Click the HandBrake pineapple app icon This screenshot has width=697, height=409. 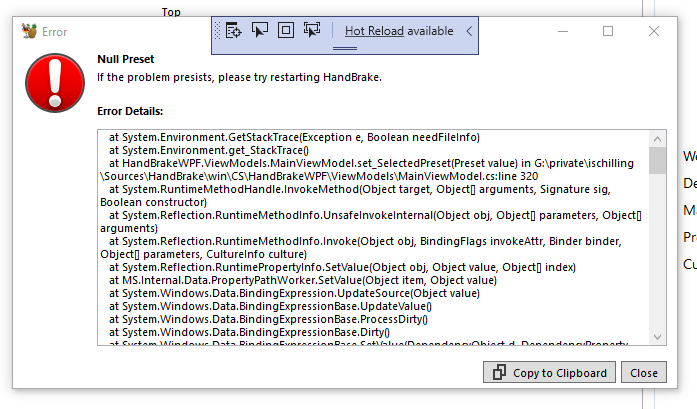[x=29, y=31]
